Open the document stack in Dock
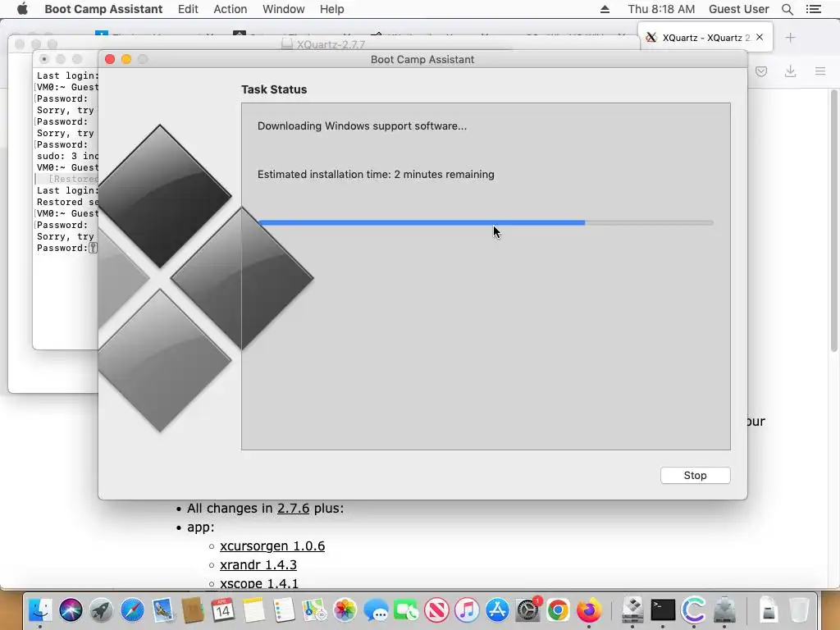Image resolution: width=840 pixels, height=630 pixels. (x=768, y=610)
